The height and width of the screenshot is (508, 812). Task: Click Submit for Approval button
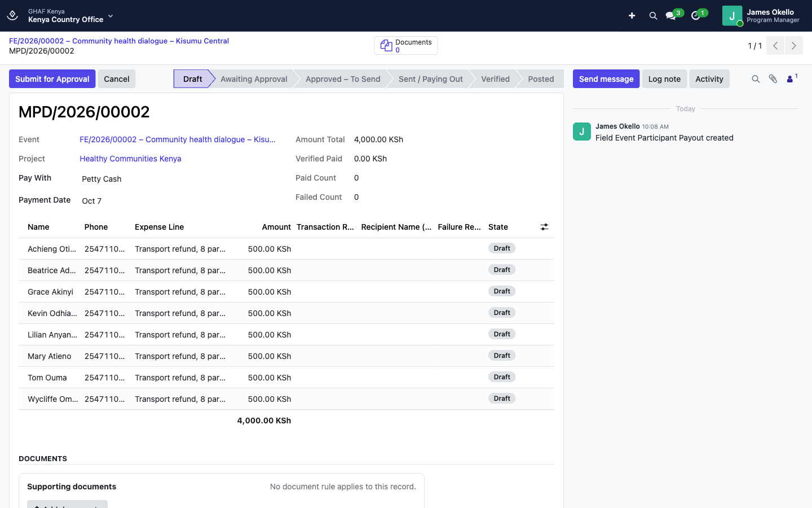pyautogui.click(x=52, y=79)
